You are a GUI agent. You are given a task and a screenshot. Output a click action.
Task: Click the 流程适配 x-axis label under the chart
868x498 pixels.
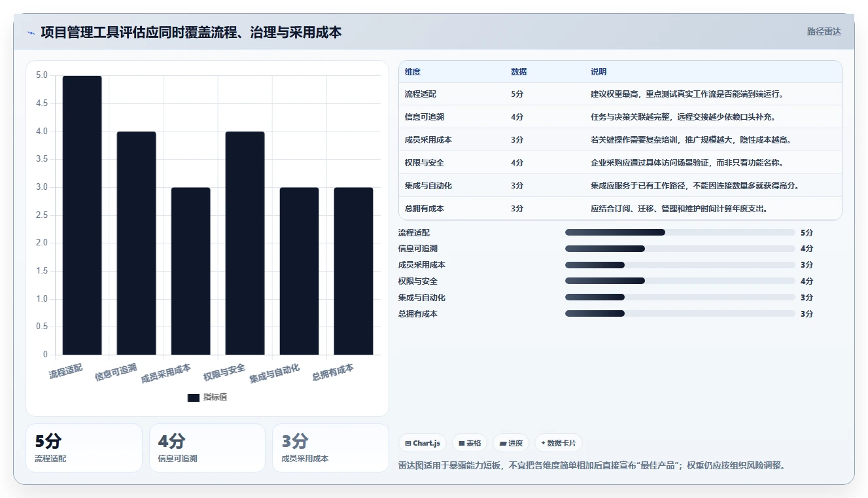(x=66, y=371)
